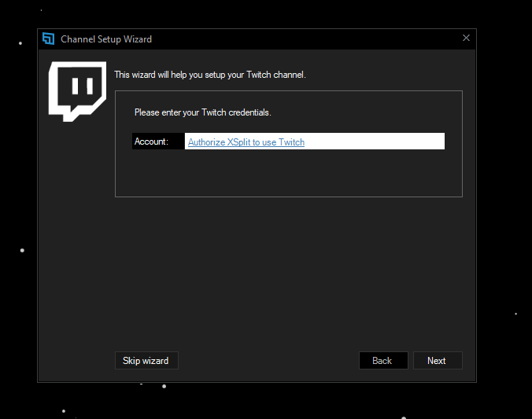
Task: Click the 'Please enter your Twitch credentials' text
Action: click(x=202, y=112)
